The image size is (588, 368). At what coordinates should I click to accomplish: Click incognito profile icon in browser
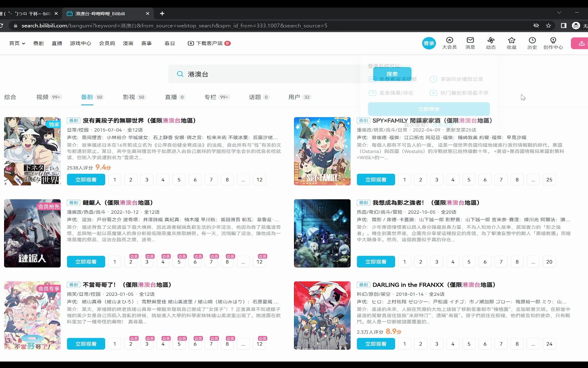point(576,26)
